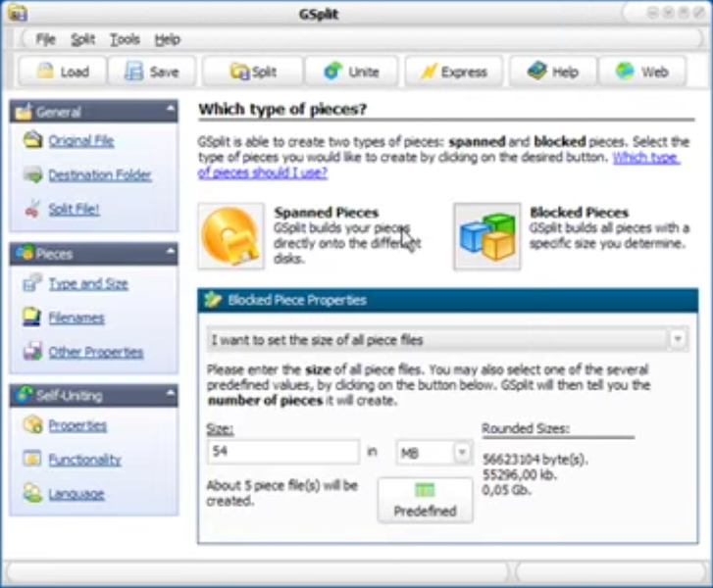The height and width of the screenshot is (588, 713).
Task: Click the Filenames icon
Action: pos(32,317)
